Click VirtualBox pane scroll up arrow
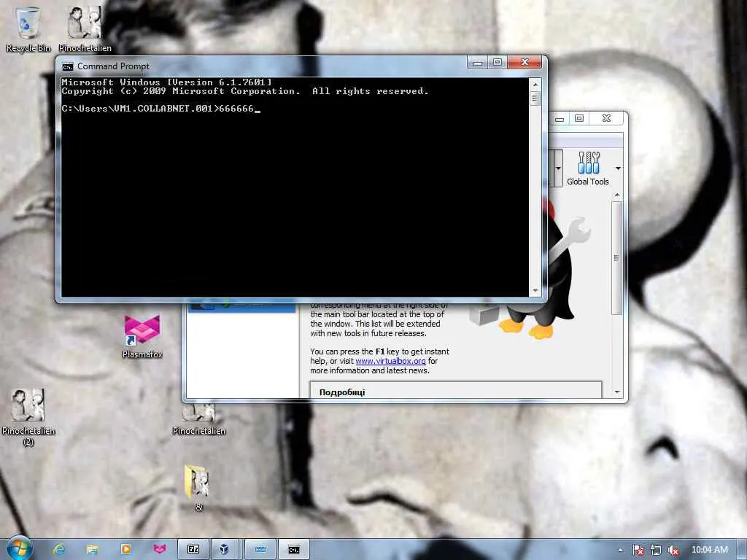This screenshot has height=560, width=747. 617,195
